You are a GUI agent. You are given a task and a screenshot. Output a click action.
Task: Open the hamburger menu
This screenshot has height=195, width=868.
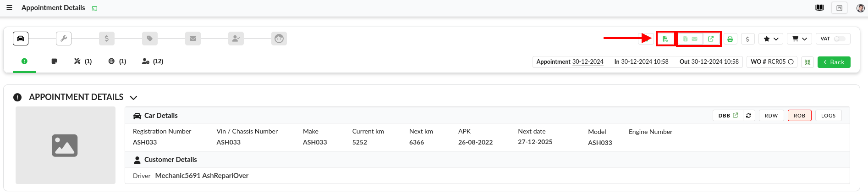pos(9,8)
